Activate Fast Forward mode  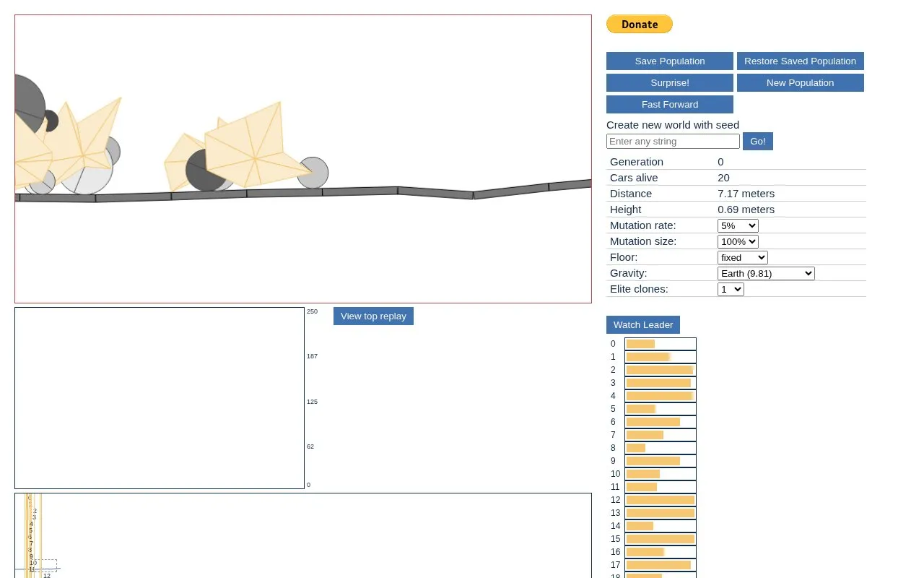pos(670,105)
